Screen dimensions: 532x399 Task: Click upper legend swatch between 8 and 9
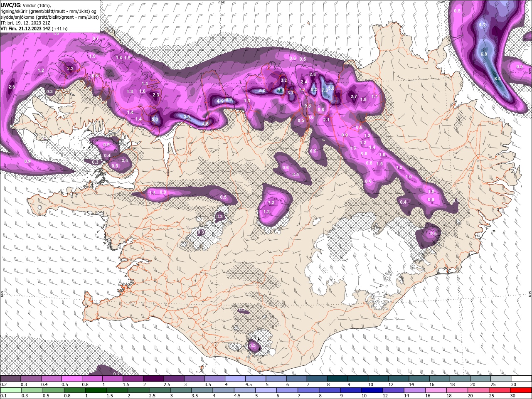pos(338,379)
